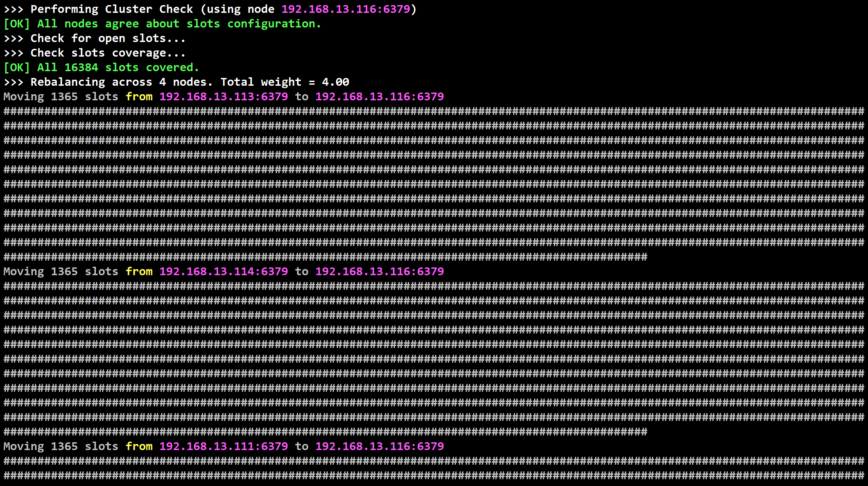Viewport: 868px width, 486px height.
Task: Click 'Total weight = 4.00' text
Action: coord(285,82)
